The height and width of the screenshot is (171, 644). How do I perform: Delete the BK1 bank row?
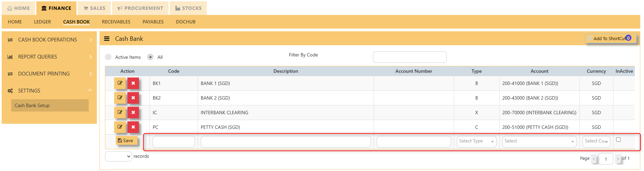point(133,83)
